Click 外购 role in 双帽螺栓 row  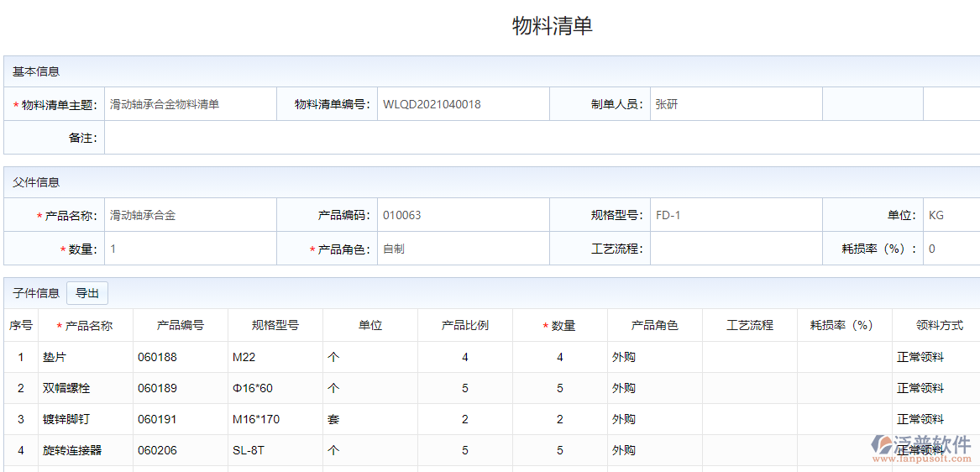624,388
